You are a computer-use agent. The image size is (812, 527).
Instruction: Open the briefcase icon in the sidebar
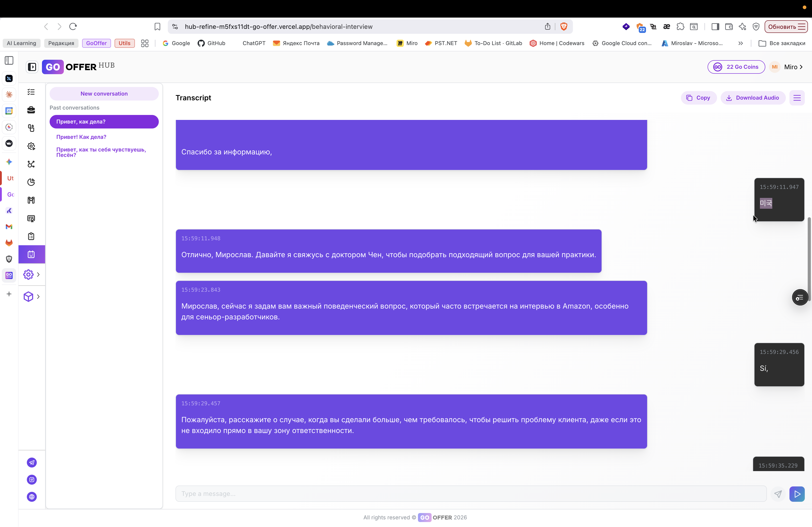tap(31, 110)
